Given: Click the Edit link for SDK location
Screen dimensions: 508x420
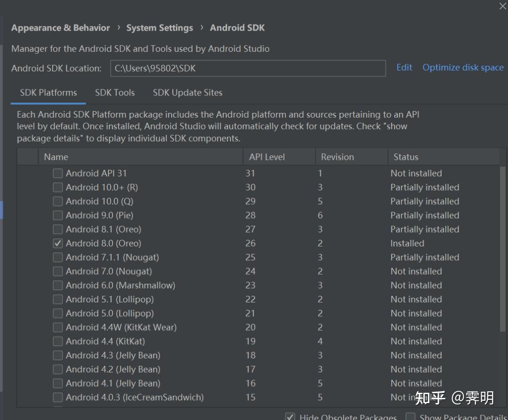Looking at the screenshot, I should point(405,67).
